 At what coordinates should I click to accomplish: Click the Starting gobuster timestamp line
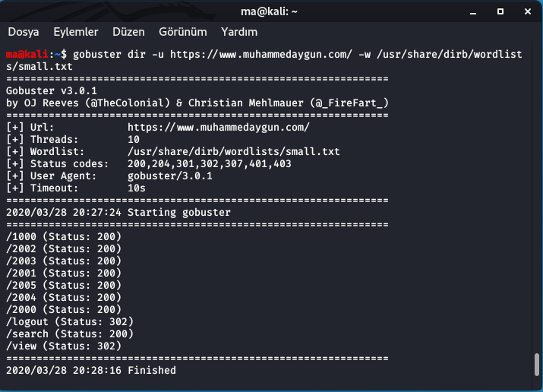[x=118, y=212]
